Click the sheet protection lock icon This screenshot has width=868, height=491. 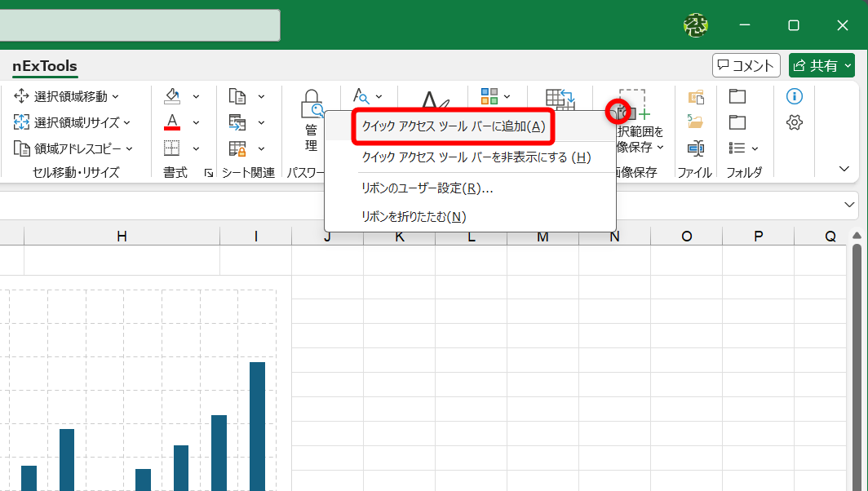tap(237, 148)
